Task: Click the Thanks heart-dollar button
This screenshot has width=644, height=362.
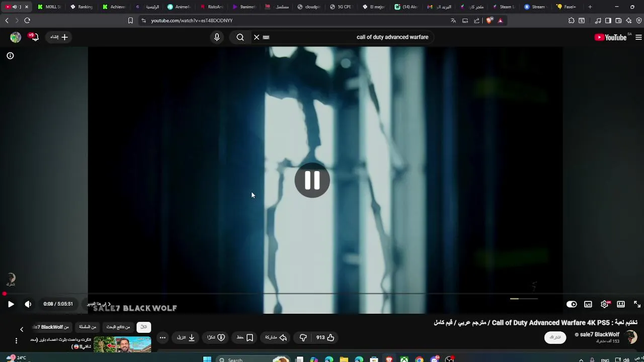Action: tap(216, 337)
